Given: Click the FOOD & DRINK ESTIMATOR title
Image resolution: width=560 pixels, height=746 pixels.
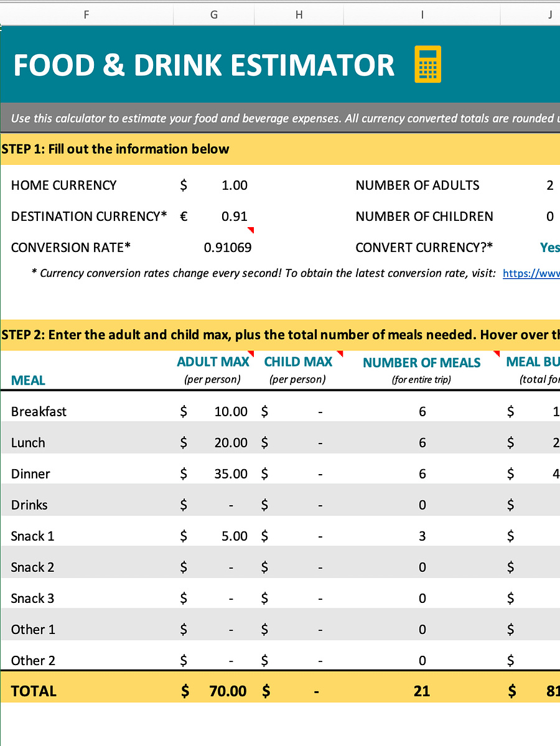Looking at the screenshot, I should (x=203, y=65).
